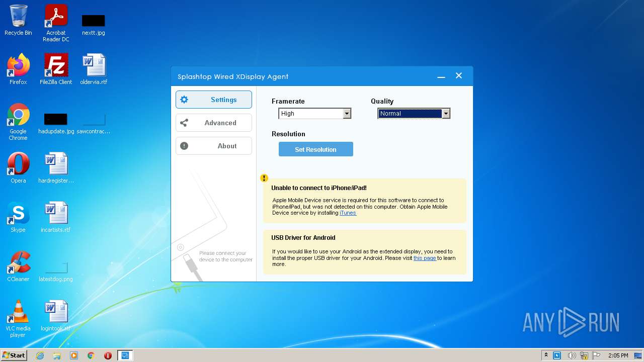Click the Settings gear icon

tap(184, 100)
